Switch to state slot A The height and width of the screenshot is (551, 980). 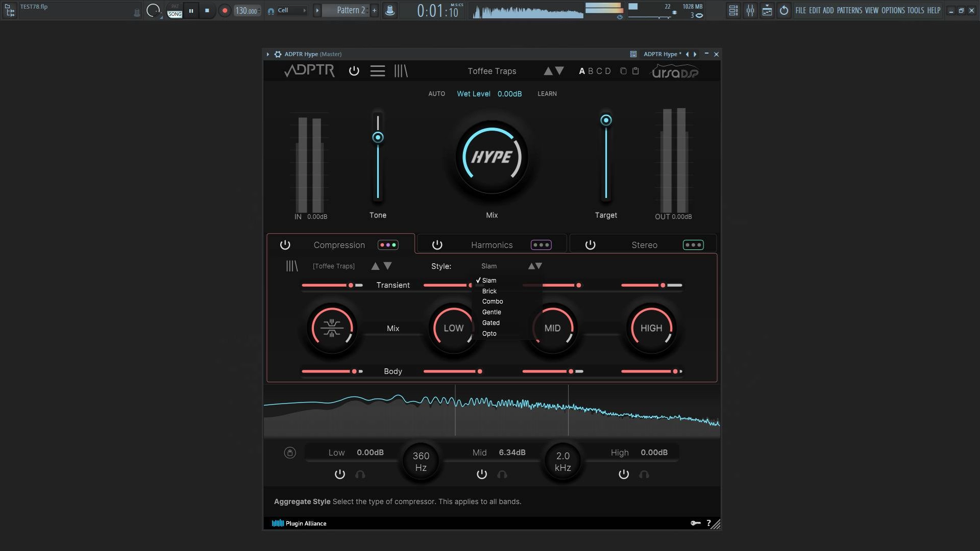pos(581,71)
